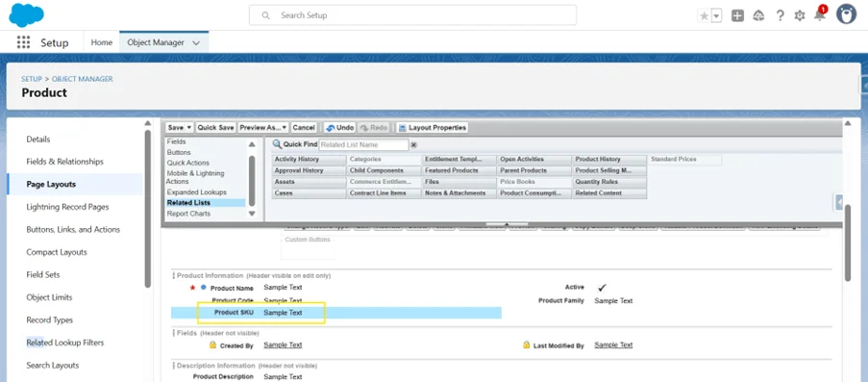Open Layout Properties
The height and width of the screenshot is (382, 868).
(433, 128)
